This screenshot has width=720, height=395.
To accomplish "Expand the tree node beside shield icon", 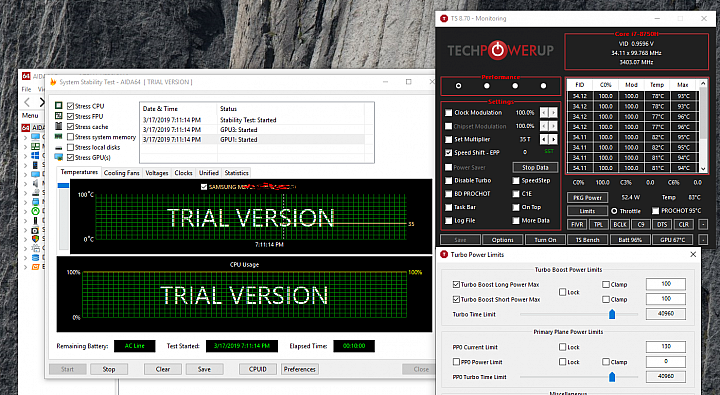I will [25, 239].
